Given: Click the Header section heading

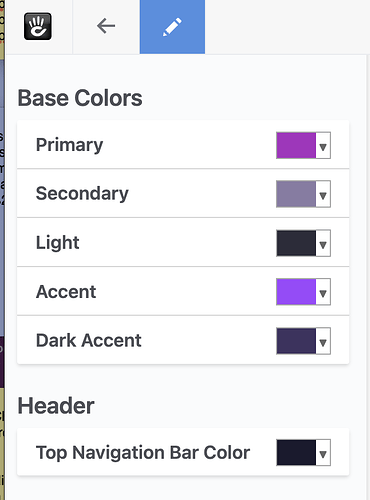Looking at the screenshot, I should click(56, 406).
